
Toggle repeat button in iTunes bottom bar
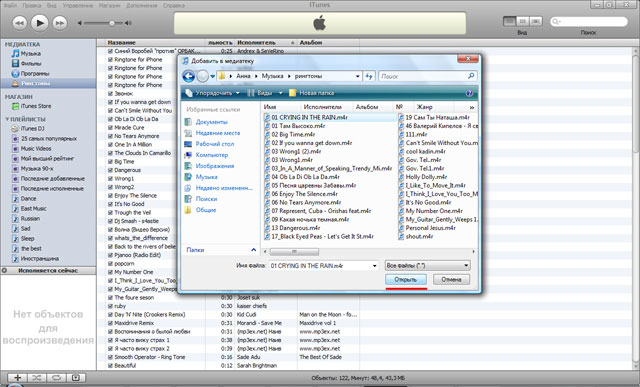coord(56,378)
